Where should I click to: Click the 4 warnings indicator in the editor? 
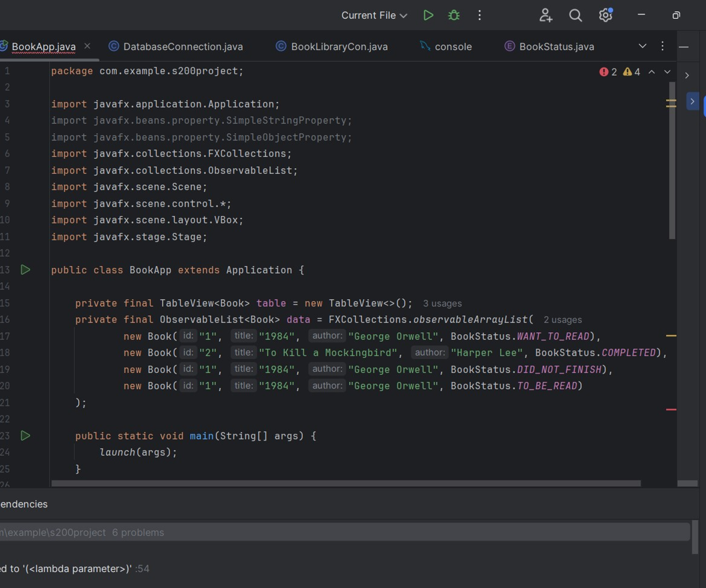pyautogui.click(x=632, y=71)
